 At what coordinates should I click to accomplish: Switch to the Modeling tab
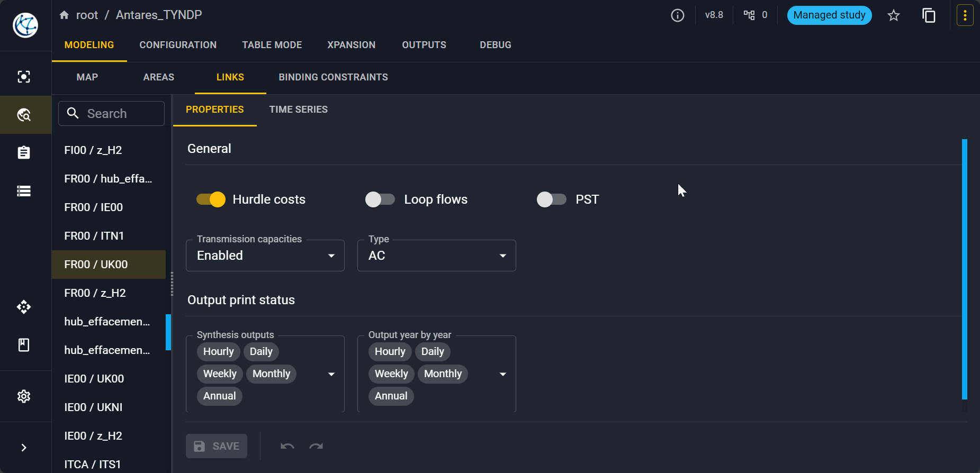click(x=89, y=45)
